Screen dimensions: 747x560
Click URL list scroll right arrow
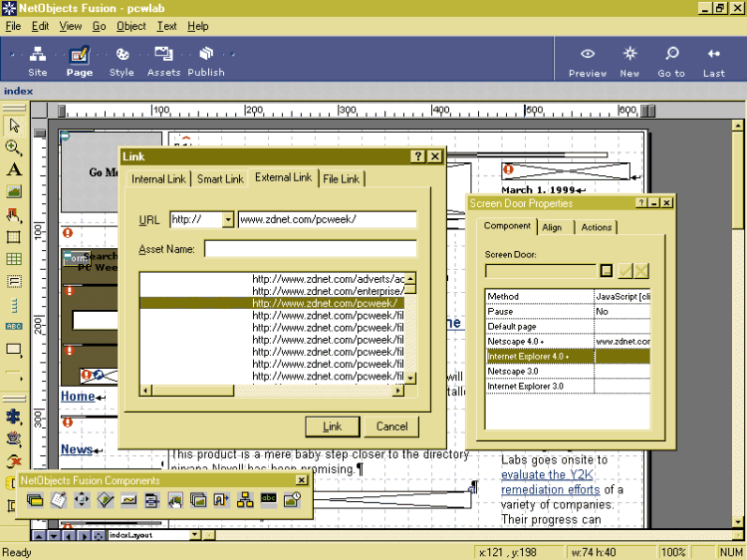pos(398,391)
